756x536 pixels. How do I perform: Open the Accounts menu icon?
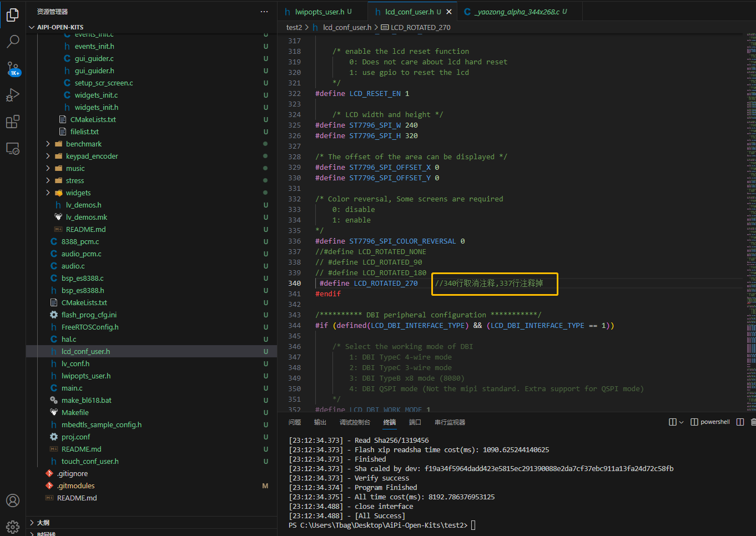point(13,500)
